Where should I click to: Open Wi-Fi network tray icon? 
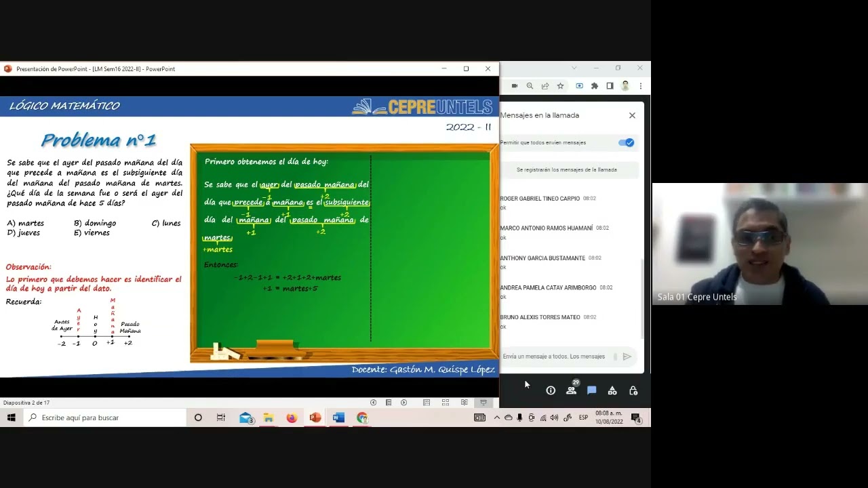tap(543, 418)
